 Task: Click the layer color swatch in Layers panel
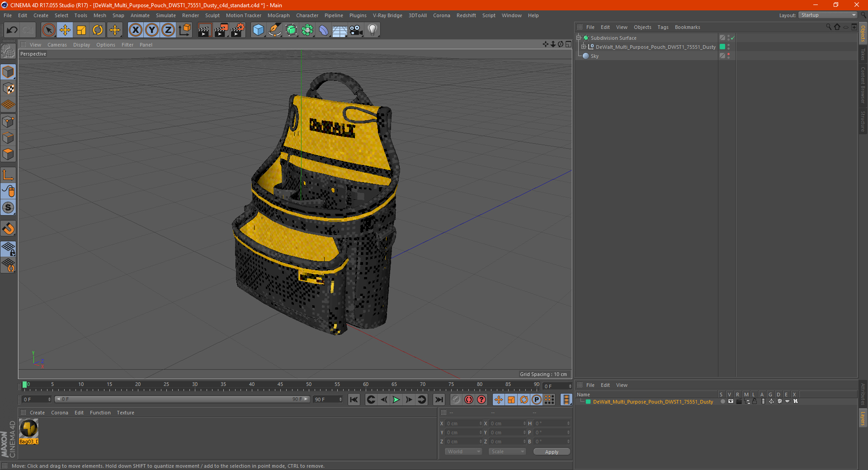[x=588, y=401]
